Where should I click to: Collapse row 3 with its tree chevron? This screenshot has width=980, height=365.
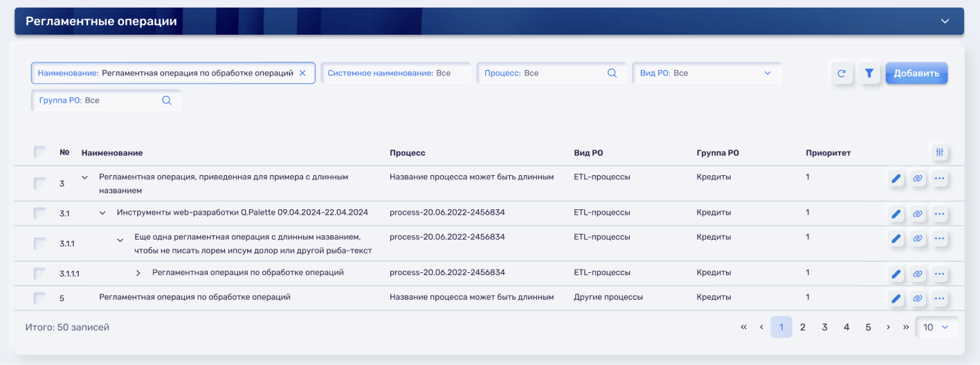(85, 177)
